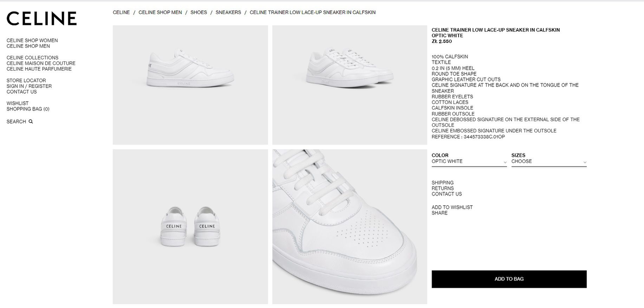This screenshot has height=308, width=644.
Task: Go to Sneakers in breadcrumb
Action: click(228, 12)
